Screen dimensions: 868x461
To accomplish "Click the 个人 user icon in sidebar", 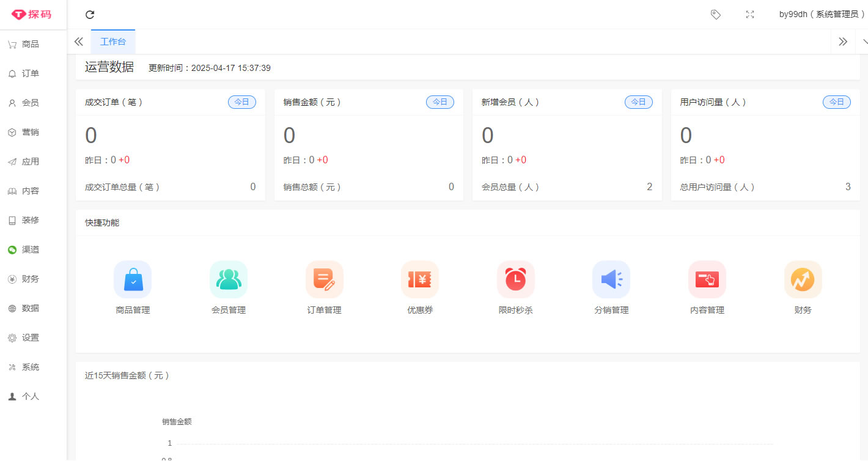I will 12,397.
